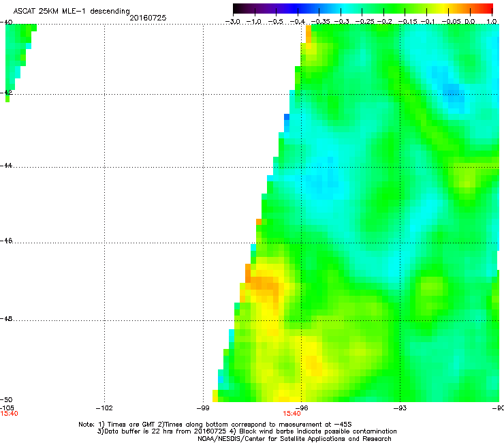
Task: Click the latitude label -48 on left axis
Action: pos(6,318)
